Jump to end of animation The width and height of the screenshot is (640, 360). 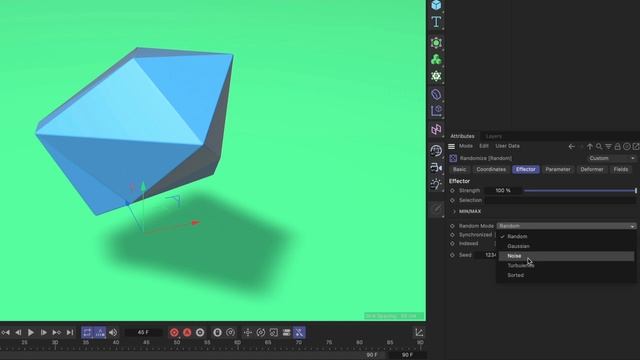(70, 333)
